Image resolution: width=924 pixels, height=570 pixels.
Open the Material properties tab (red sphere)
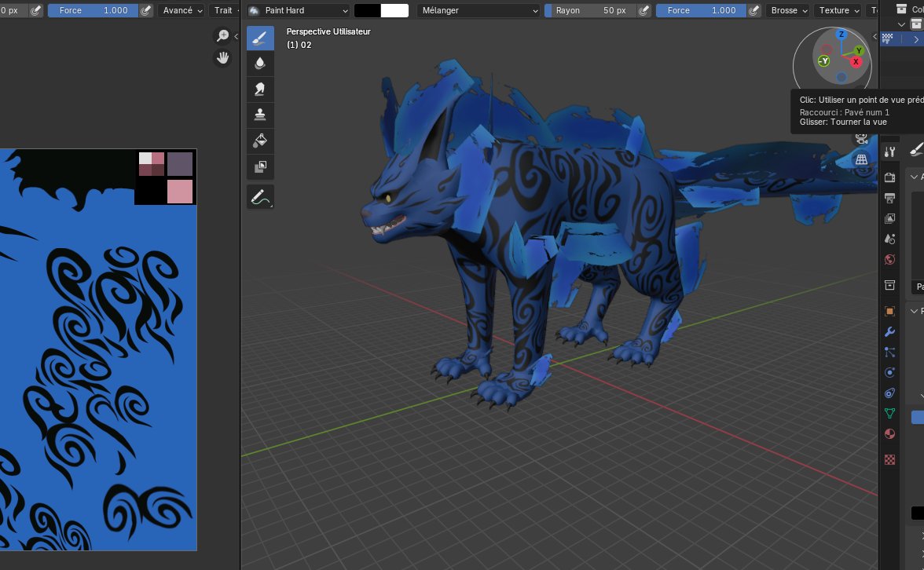(x=889, y=435)
